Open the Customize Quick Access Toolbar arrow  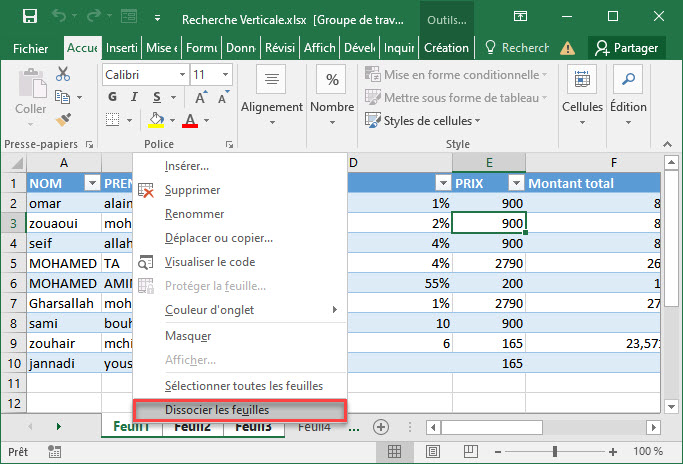tap(157, 18)
